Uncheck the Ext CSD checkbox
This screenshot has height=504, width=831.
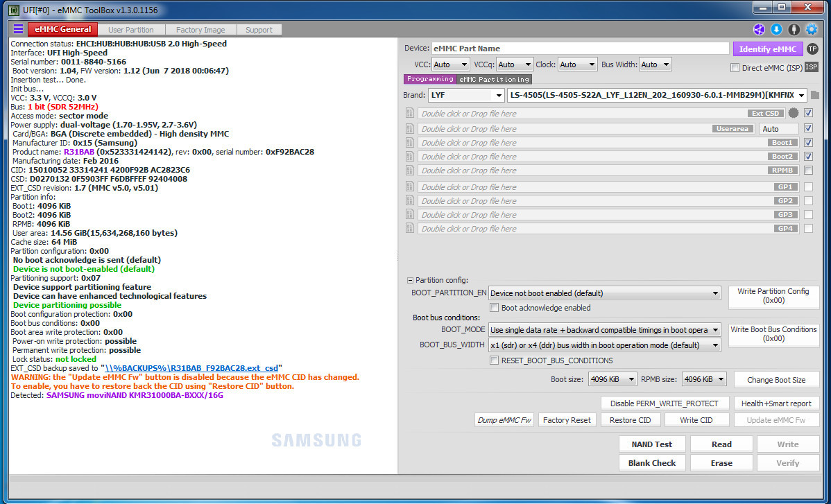point(808,113)
